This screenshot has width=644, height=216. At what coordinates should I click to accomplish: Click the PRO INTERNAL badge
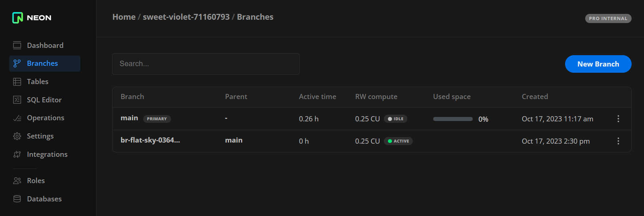tap(608, 18)
